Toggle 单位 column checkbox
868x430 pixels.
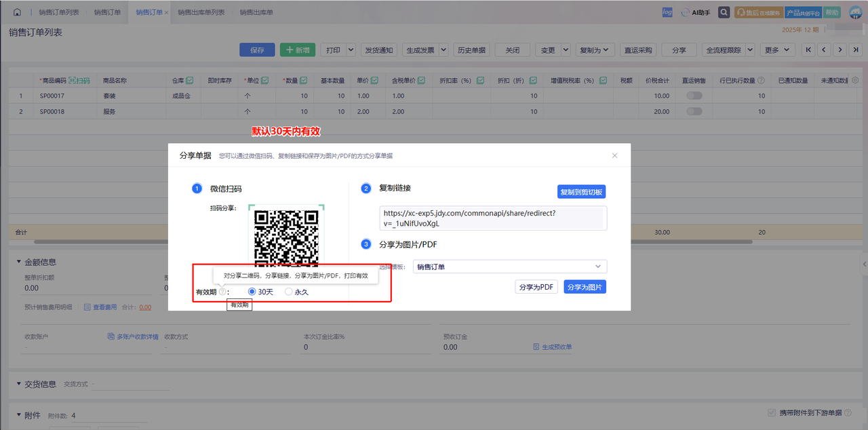[x=265, y=80]
